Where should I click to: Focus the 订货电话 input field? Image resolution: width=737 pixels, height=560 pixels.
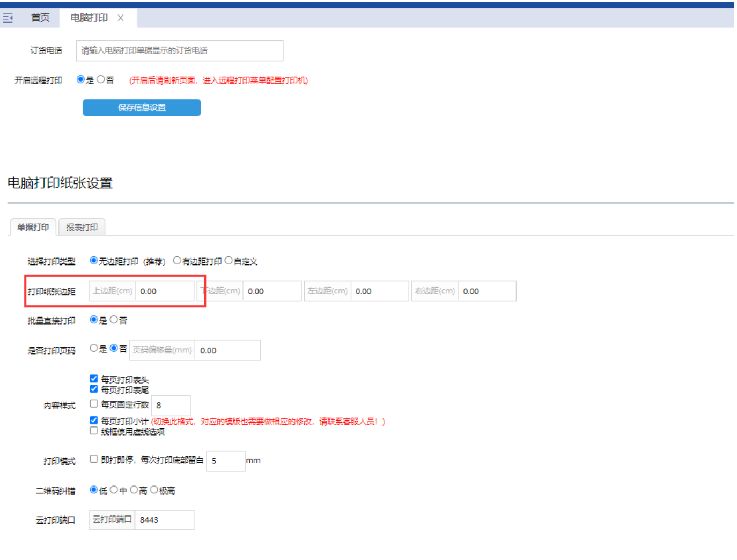(x=179, y=51)
